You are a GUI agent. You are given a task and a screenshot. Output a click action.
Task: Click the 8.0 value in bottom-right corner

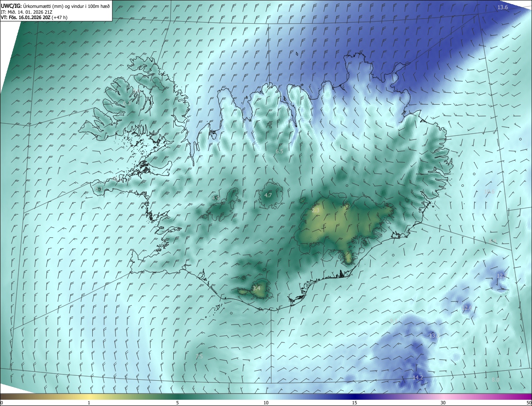pos(495,379)
